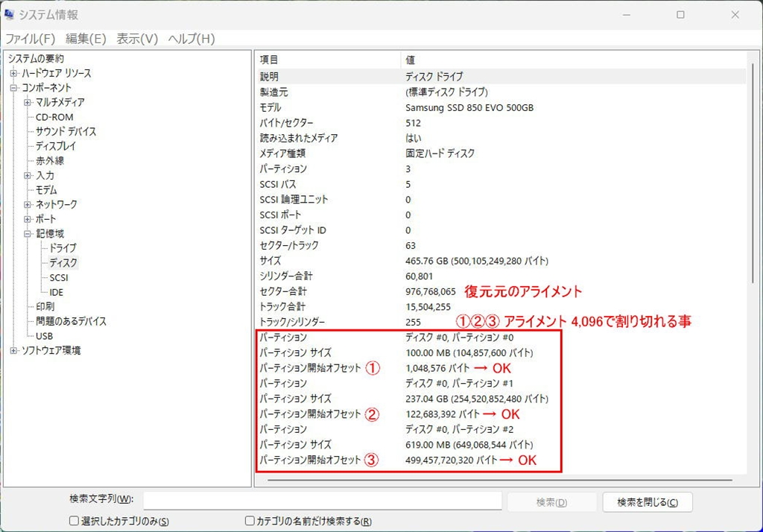This screenshot has height=532, width=763.
Task: Select SCSI under 記憶域
Action: pos(59,278)
